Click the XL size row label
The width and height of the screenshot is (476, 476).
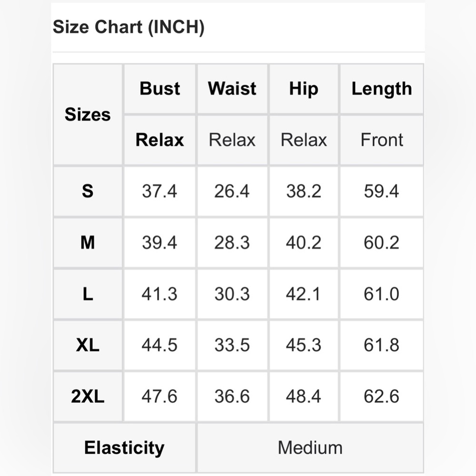click(x=88, y=345)
